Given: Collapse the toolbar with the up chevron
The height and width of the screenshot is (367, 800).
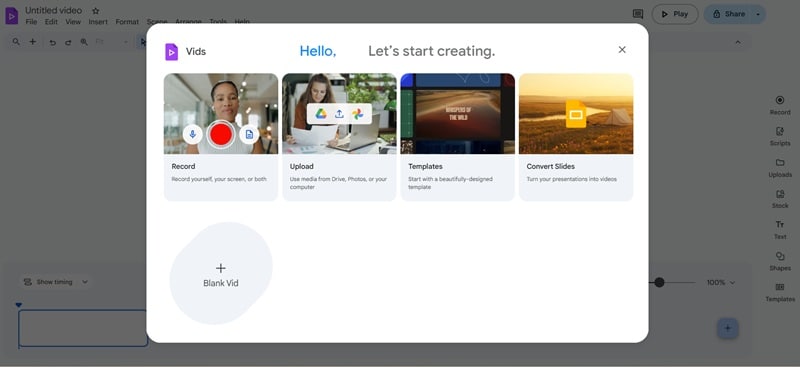Looking at the screenshot, I should tap(738, 42).
